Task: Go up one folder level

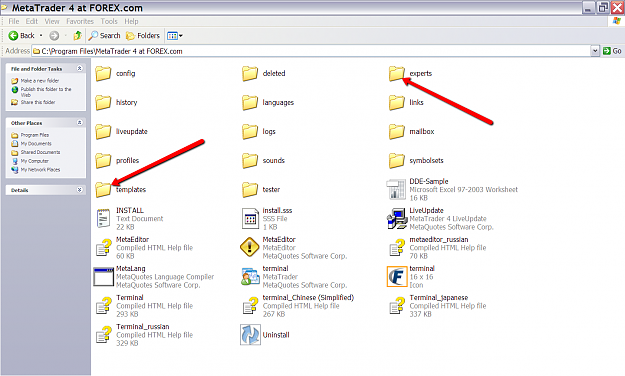Action: point(77,36)
